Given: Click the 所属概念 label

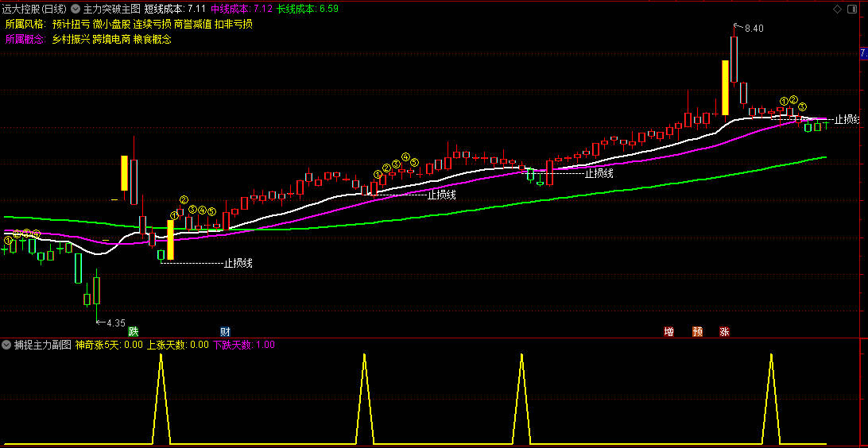Looking at the screenshot, I should point(25,39).
